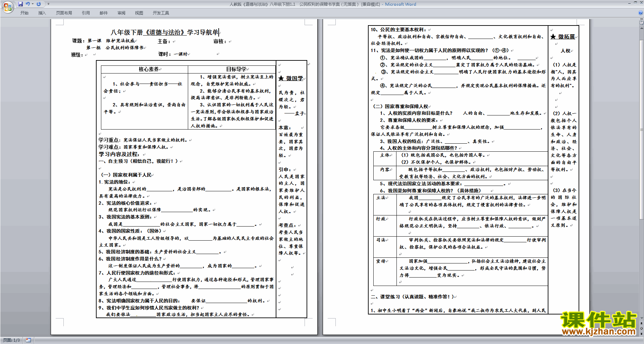The image size is (644, 344).
Task: Select the 视图 ribbon tab
Action: click(x=139, y=13)
